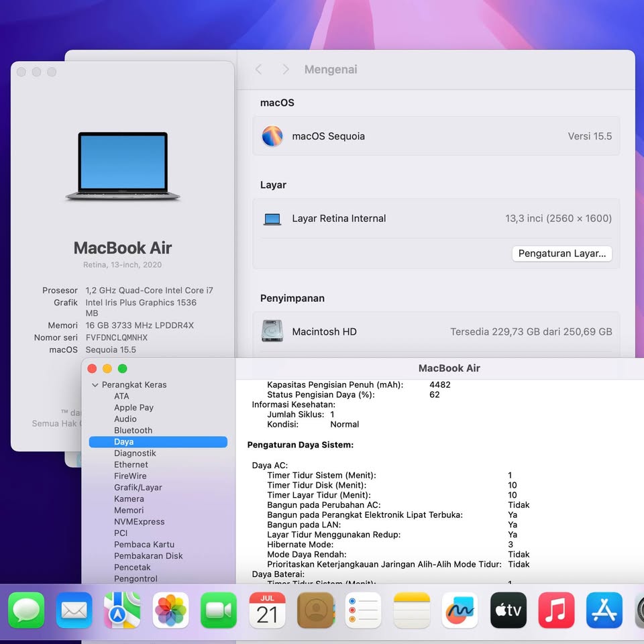The image size is (644, 644).
Task: Select Pencetak in the hardware list
Action: (x=132, y=568)
